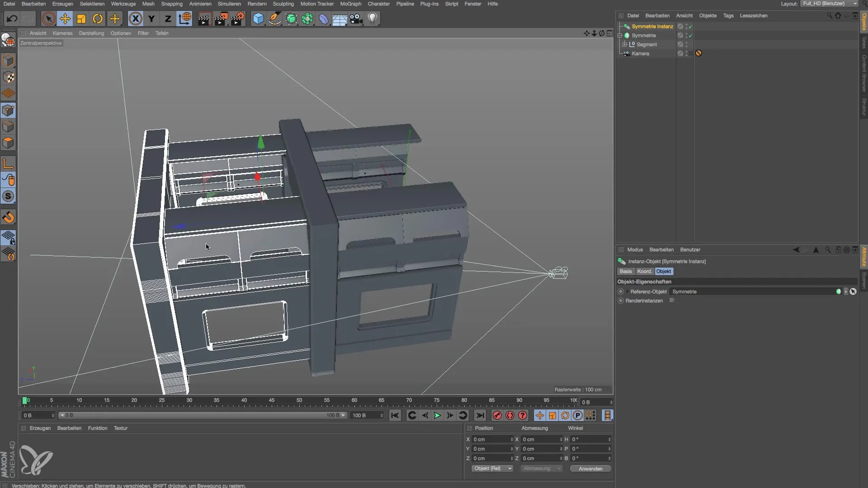The height and width of the screenshot is (488, 868).
Task: Expand the Segment object tree
Action: click(625, 44)
